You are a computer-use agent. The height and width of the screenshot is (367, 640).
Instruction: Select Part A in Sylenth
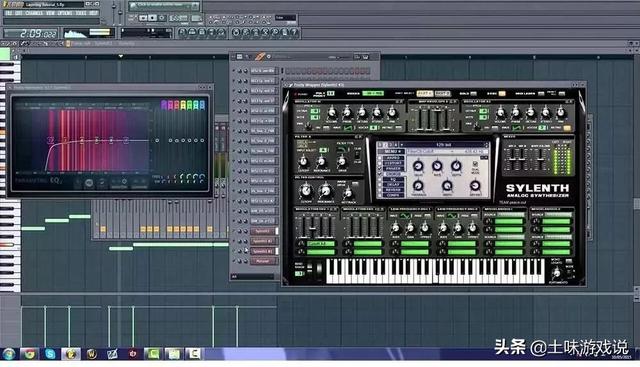pyautogui.click(x=424, y=93)
